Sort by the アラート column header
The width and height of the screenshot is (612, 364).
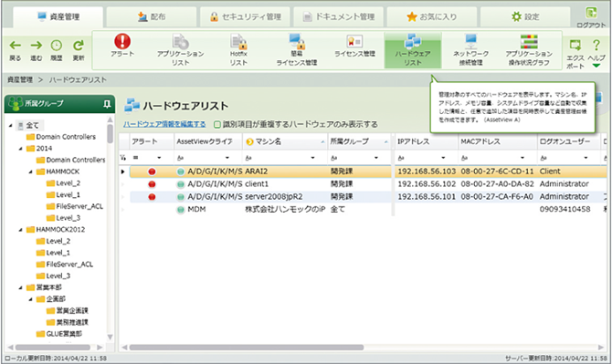[152, 141]
